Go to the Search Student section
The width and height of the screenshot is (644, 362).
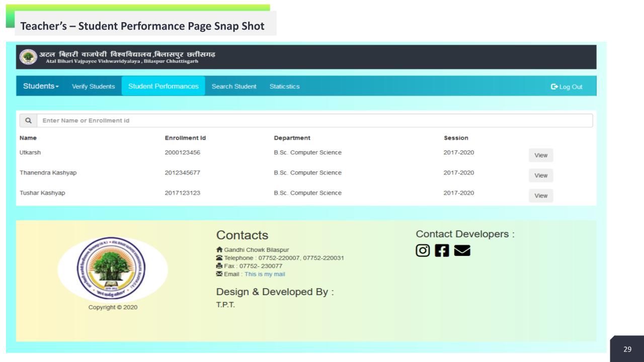234,86
